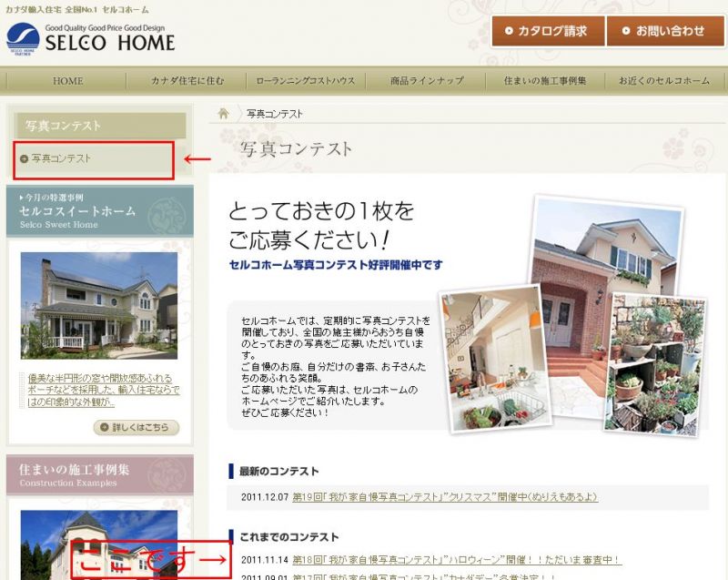
Task: Click the 最新のコンテスト heading
Action: (278, 471)
